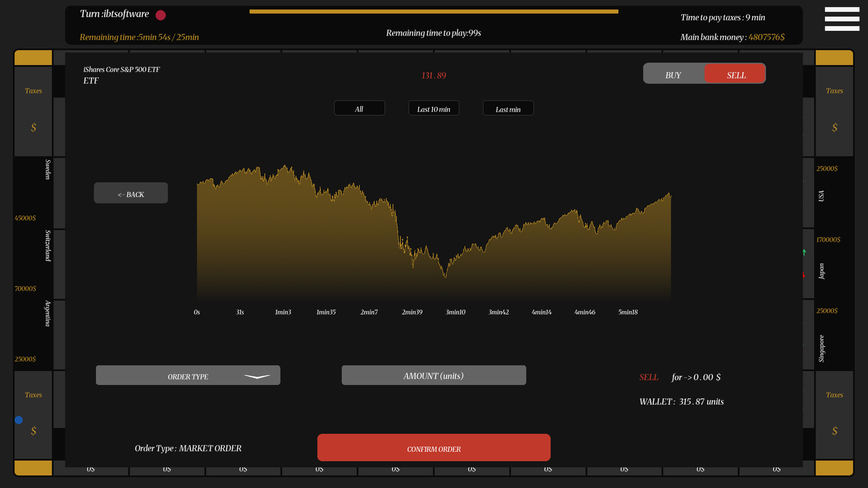Click the $ symbol in the top-right Taxes square
This screenshot has height=488, width=868.
pyautogui.click(x=835, y=127)
